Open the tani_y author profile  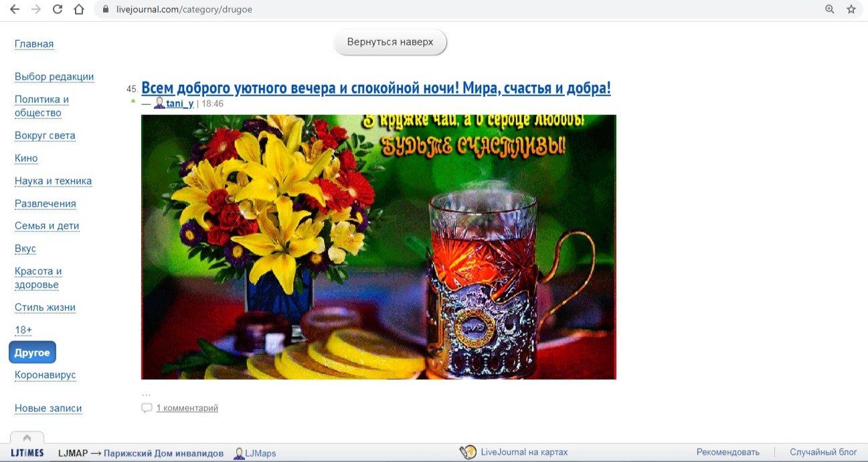pos(180,104)
